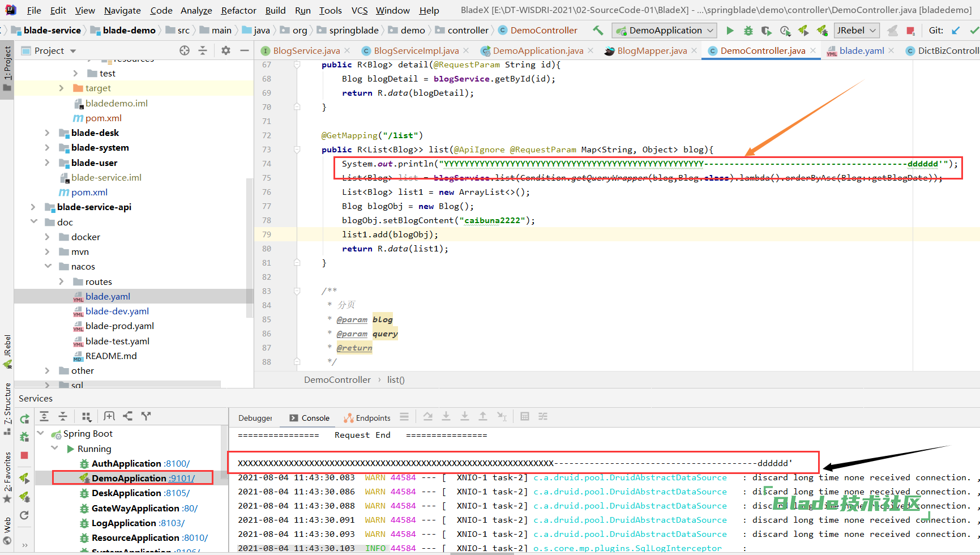
Task: Select GateWayApplication :80/ service
Action: tap(144, 508)
